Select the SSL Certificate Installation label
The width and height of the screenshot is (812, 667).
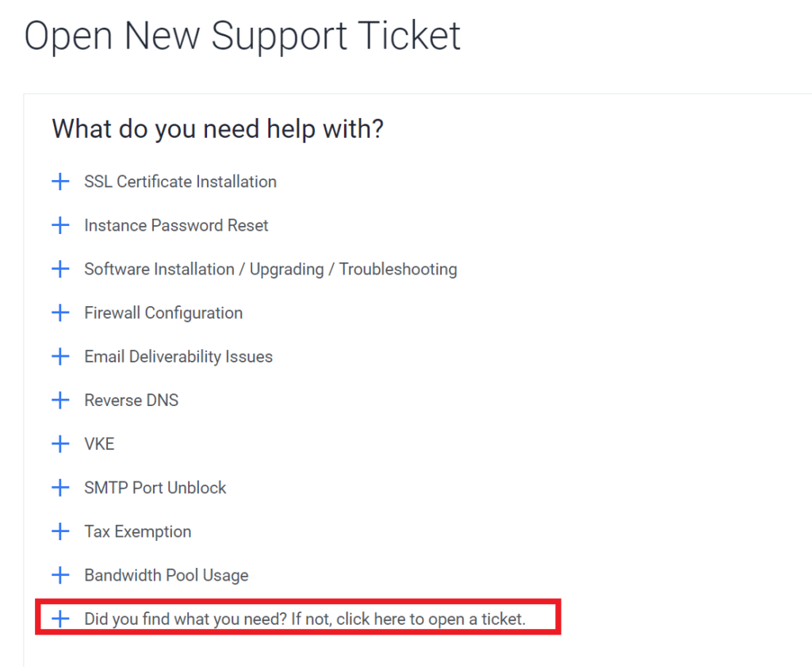pyautogui.click(x=180, y=182)
